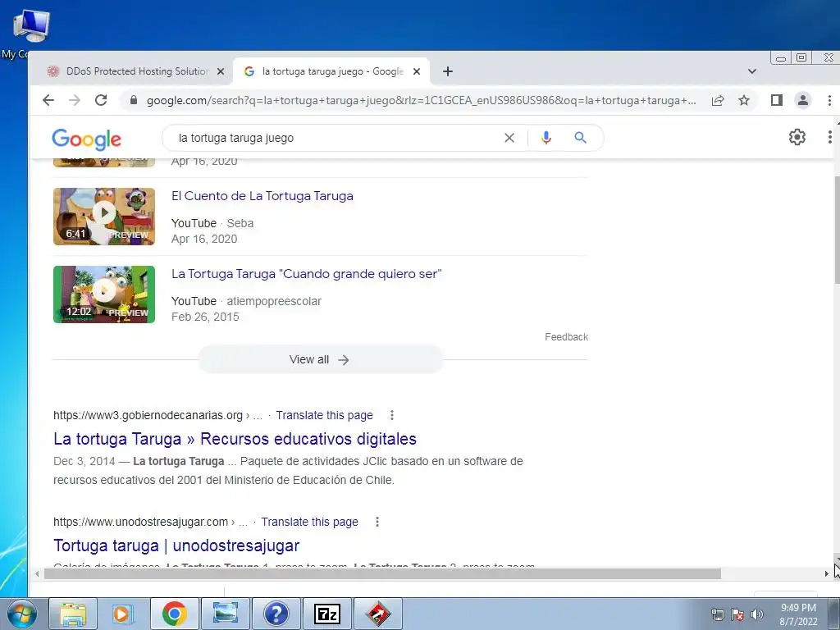Open the red diamond arrow taskbar app
Screen dimensions: 840x630
[x=378, y=614]
